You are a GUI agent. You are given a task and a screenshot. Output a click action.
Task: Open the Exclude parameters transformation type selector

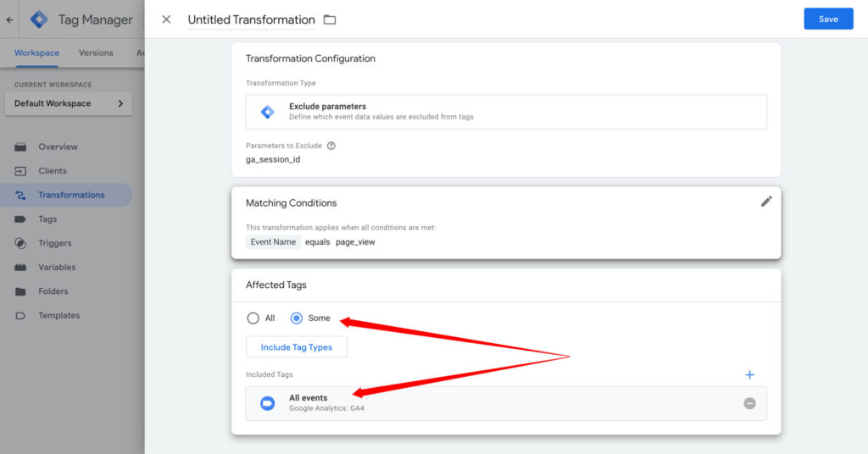[506, 112]
